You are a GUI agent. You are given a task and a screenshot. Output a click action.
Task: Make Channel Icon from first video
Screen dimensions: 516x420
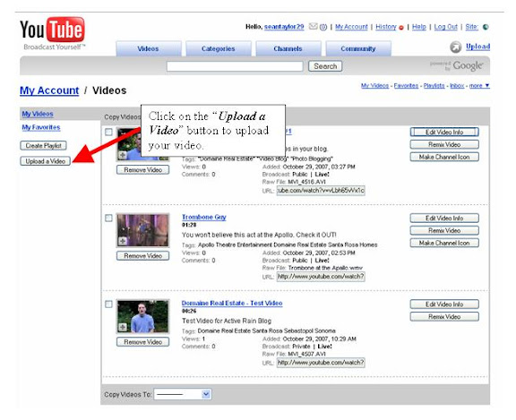(444, 157)
